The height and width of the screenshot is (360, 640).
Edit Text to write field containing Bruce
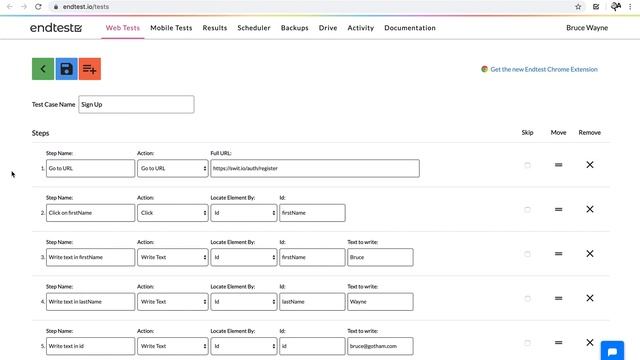point(380,257)
